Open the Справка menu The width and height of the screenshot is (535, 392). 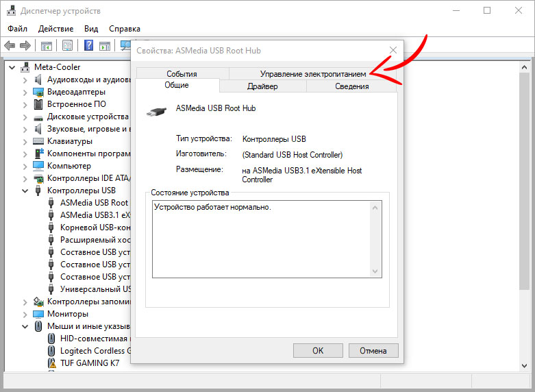click(x=125, y=29)
